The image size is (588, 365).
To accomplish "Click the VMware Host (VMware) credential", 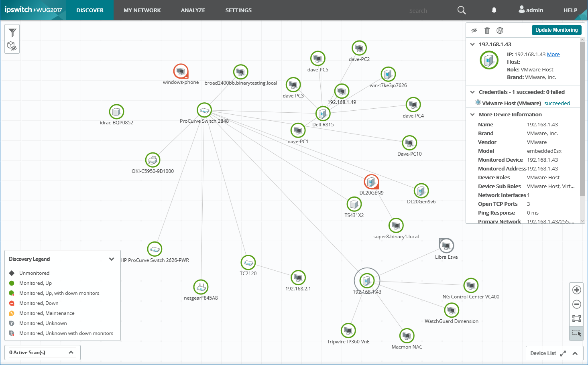I will click(x=511, y=103).
